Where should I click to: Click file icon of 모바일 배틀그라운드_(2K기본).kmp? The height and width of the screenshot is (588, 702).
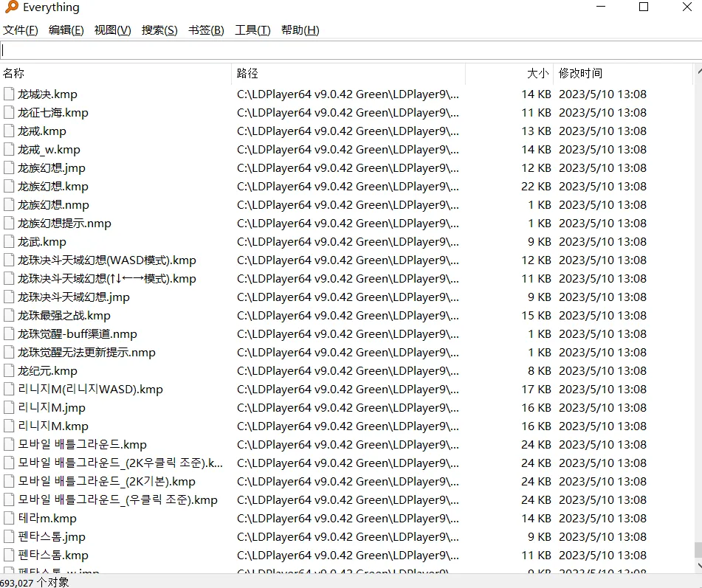9,481
